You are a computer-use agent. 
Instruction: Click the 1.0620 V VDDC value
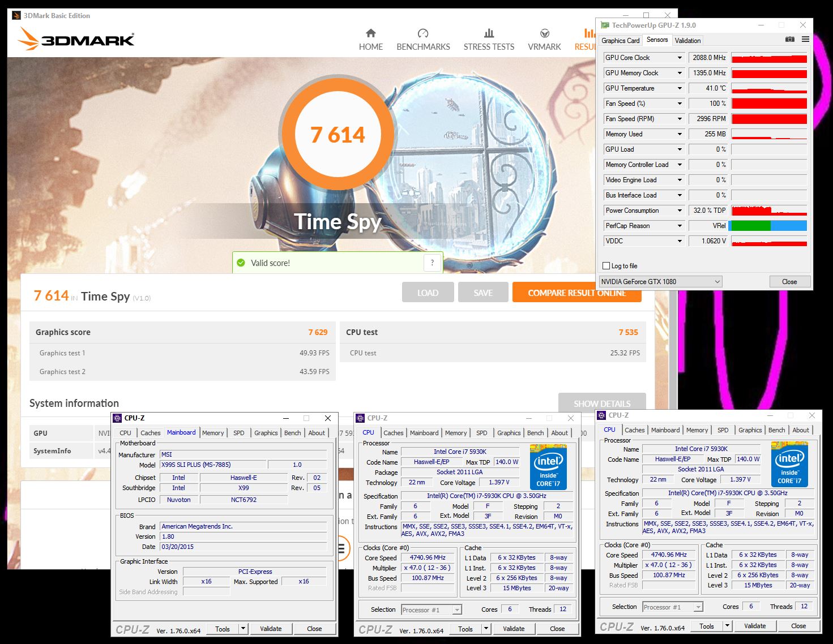pos(708,241)
